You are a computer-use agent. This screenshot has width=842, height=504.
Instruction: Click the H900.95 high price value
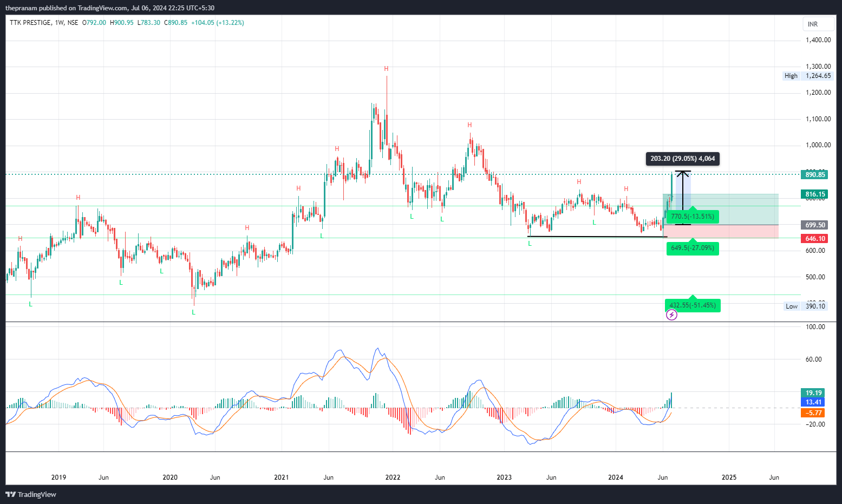tap(122, 23)
